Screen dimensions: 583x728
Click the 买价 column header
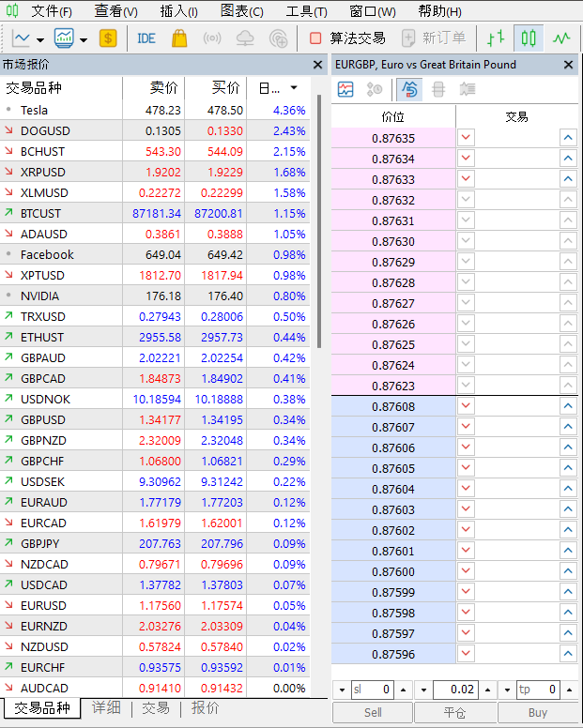tap(216, 88)
